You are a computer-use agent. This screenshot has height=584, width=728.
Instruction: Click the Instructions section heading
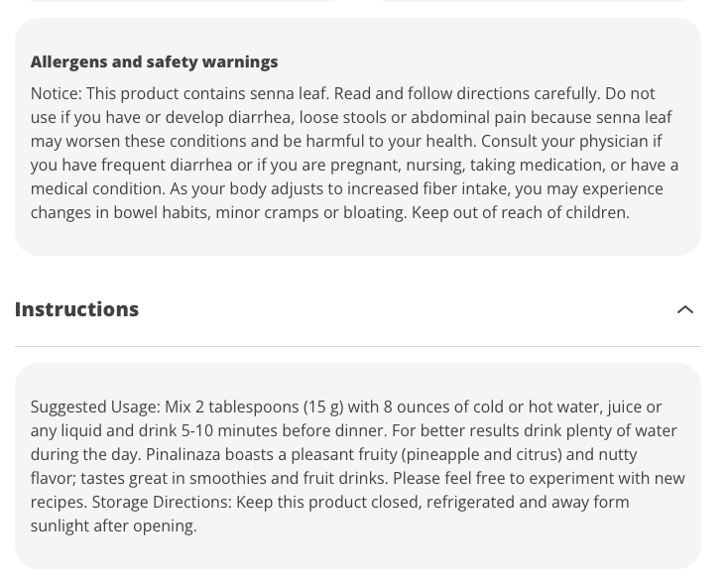[76, 309]
